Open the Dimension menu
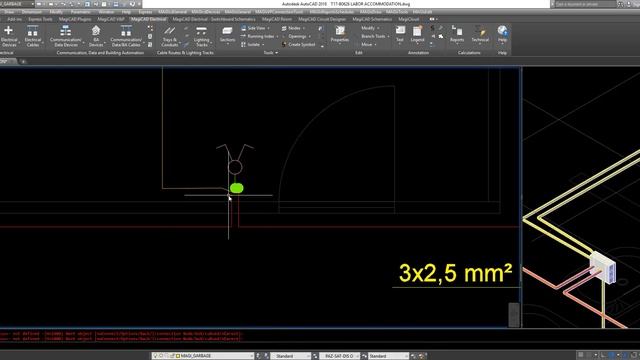640x360 pixels. pos(32,12)
